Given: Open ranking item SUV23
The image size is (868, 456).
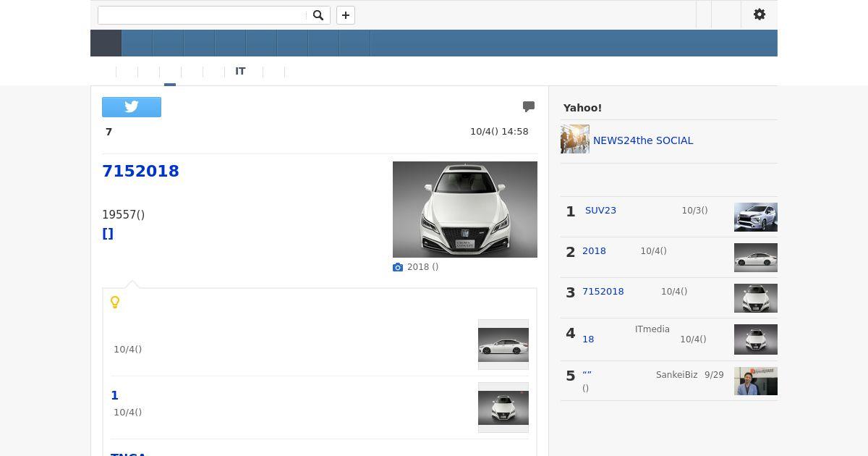Looking at the screenshot, I should click(x=600, y=211).
